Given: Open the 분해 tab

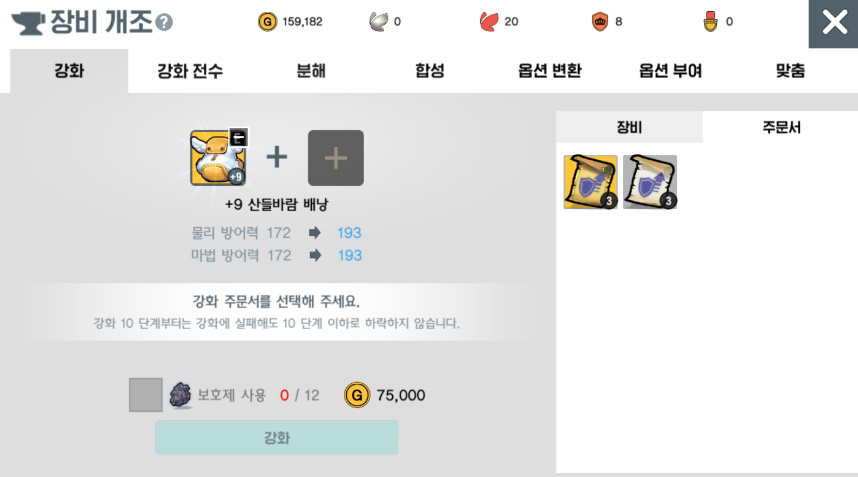Looking at the screenshot, I should coord(311,71).
